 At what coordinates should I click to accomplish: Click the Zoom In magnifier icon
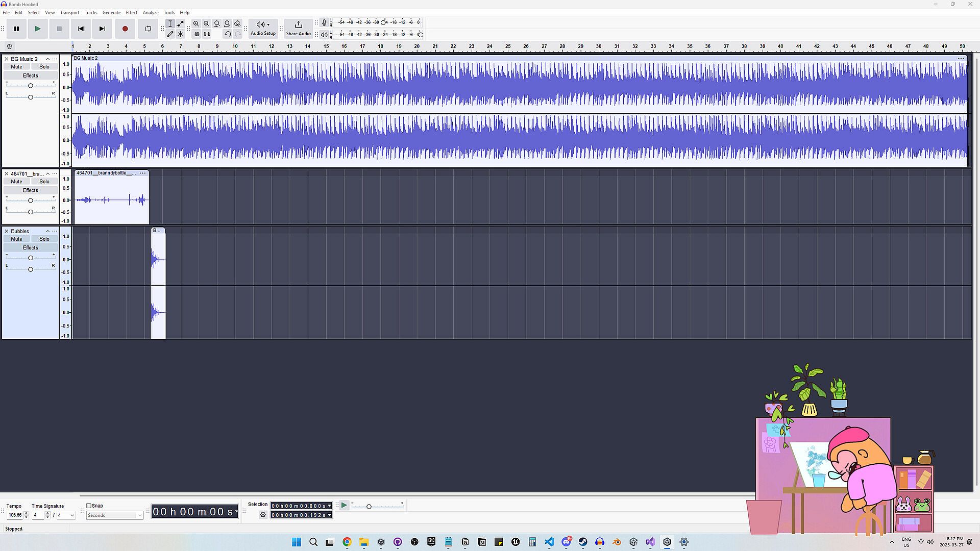pos(196,23)
